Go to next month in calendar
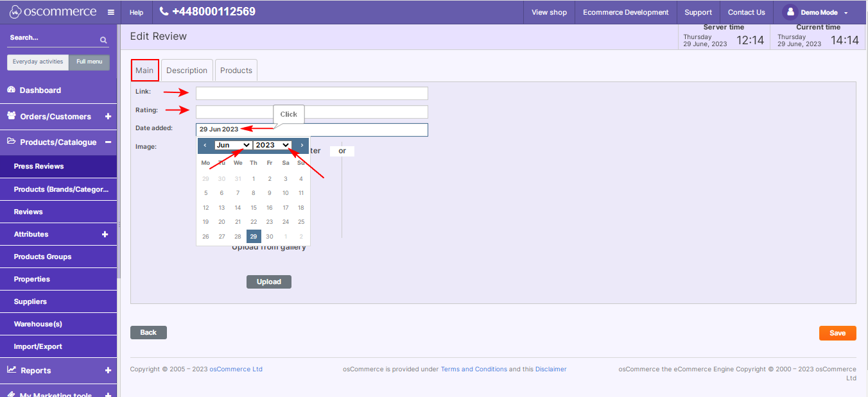The height and width of the screenshot is (397, 868). (x=302, y=146)
